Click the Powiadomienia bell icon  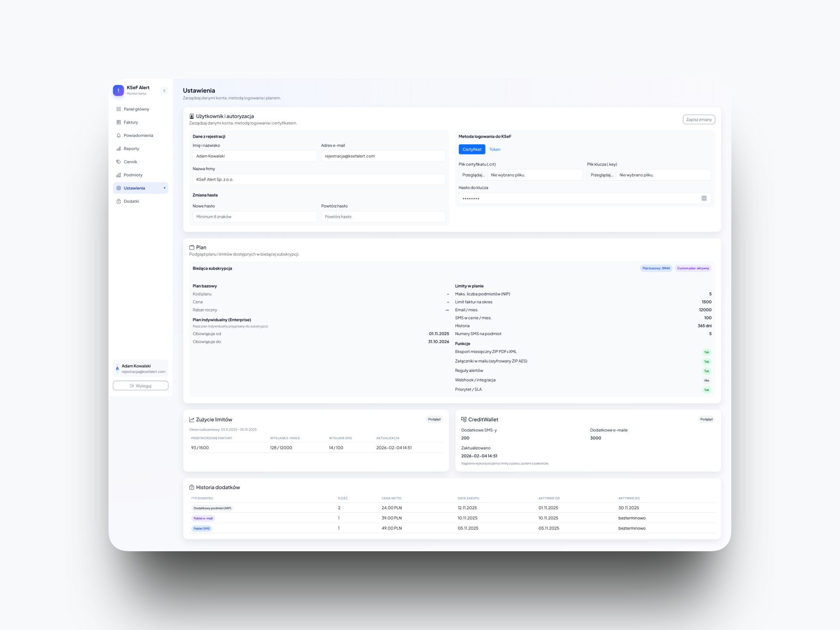119,136
